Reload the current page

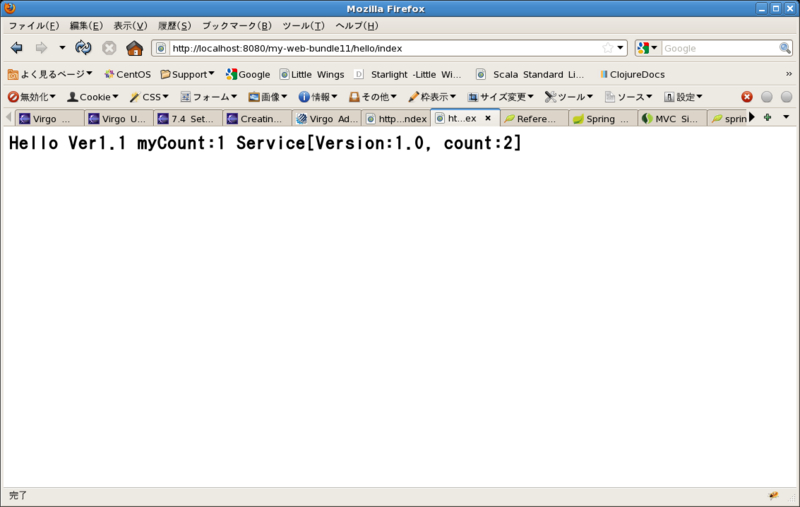point(83,48)
